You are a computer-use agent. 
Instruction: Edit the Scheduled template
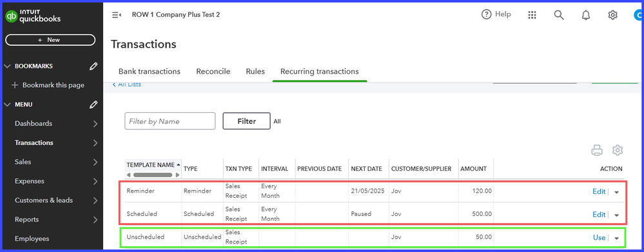point(599,214)
